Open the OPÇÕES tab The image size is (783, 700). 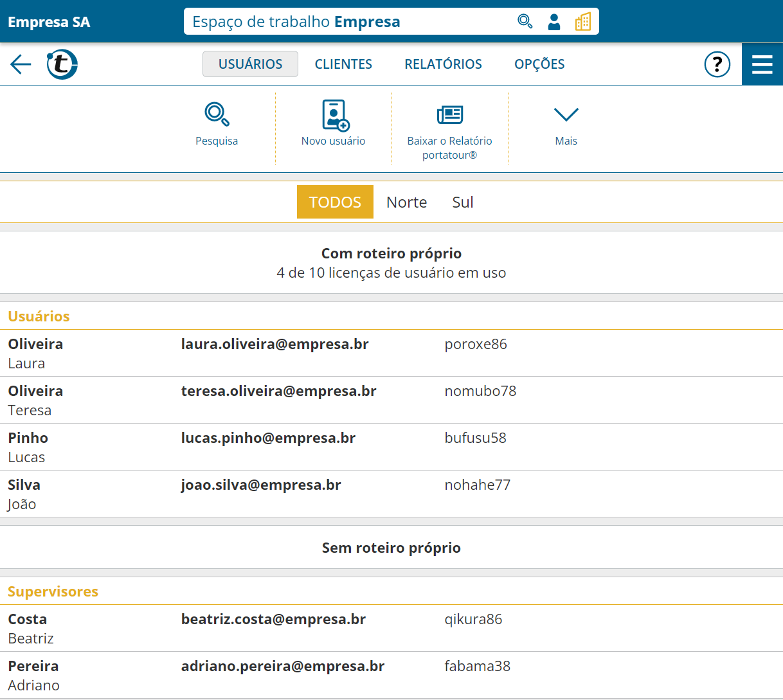539,64
